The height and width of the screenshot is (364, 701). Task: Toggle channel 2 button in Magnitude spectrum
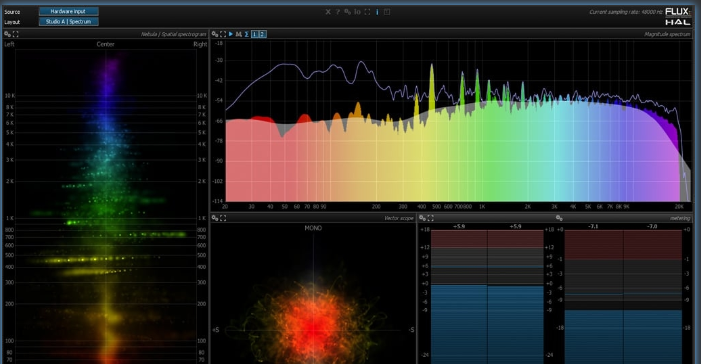pos(262,34)
